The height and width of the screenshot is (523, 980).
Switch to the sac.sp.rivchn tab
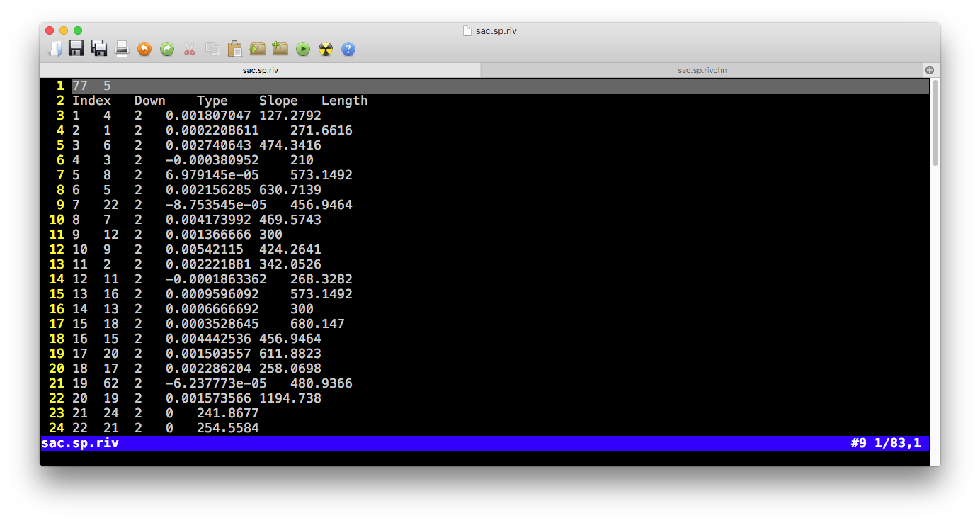702,70
